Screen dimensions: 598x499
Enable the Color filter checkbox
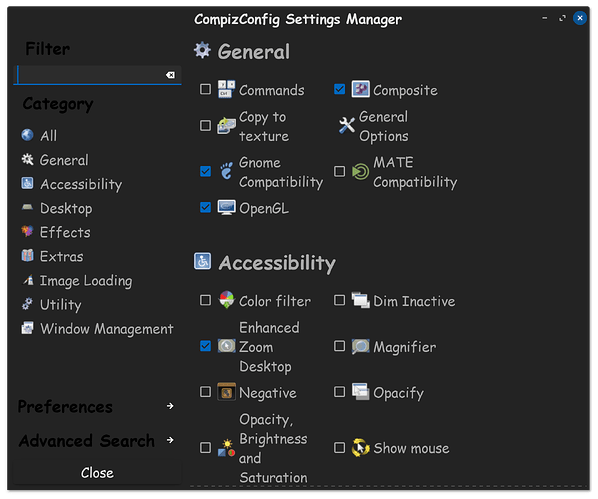click(206, 300)
